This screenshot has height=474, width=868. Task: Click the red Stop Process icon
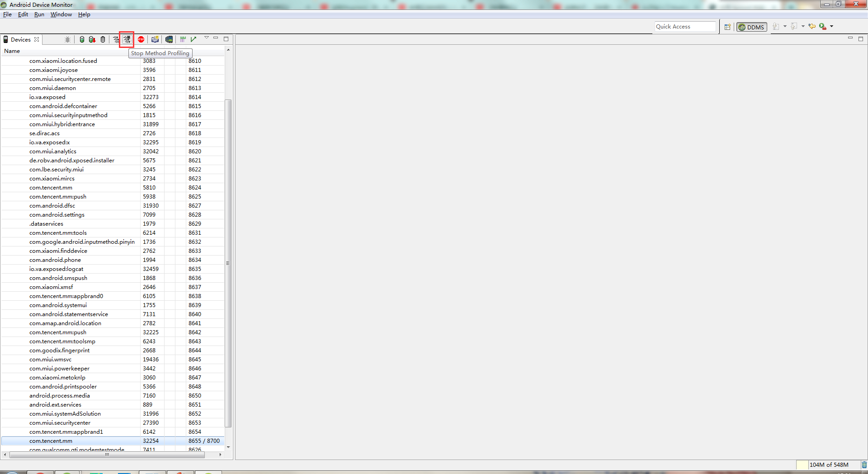point(141,39)
